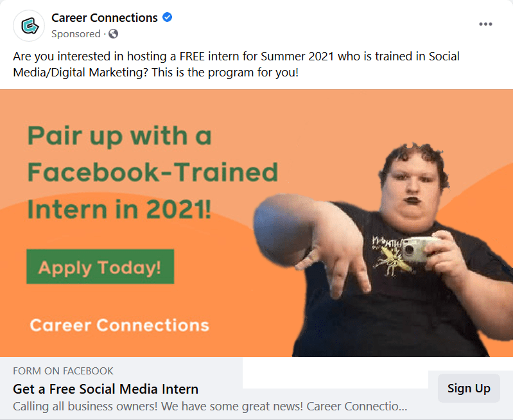Click the globe public audience icon

coord(114,34)
